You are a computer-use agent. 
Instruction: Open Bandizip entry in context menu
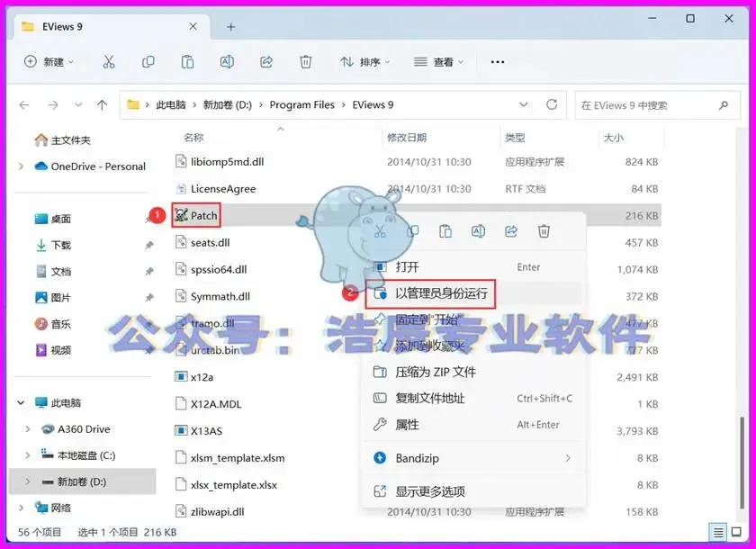pyautogui.click(x=472, y=458)
